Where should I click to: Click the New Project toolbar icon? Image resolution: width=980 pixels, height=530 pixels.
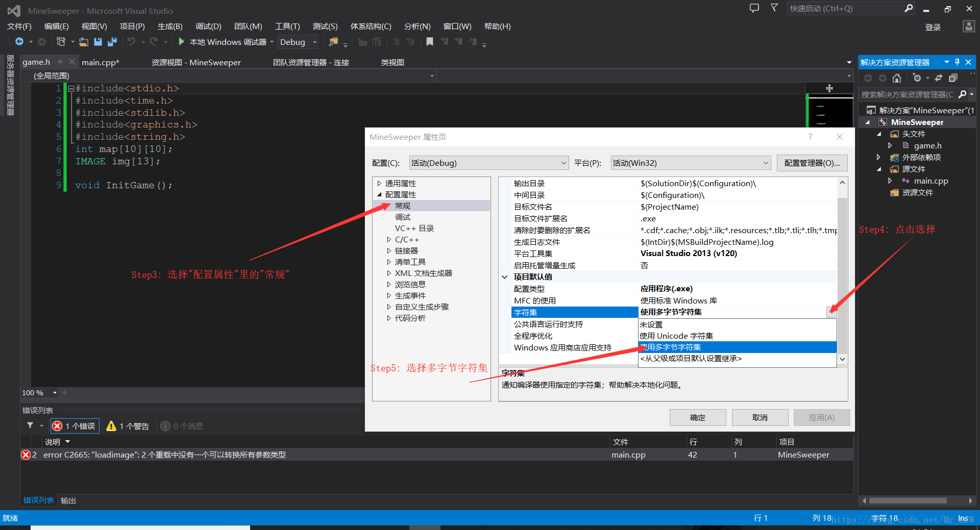[61, 42]
